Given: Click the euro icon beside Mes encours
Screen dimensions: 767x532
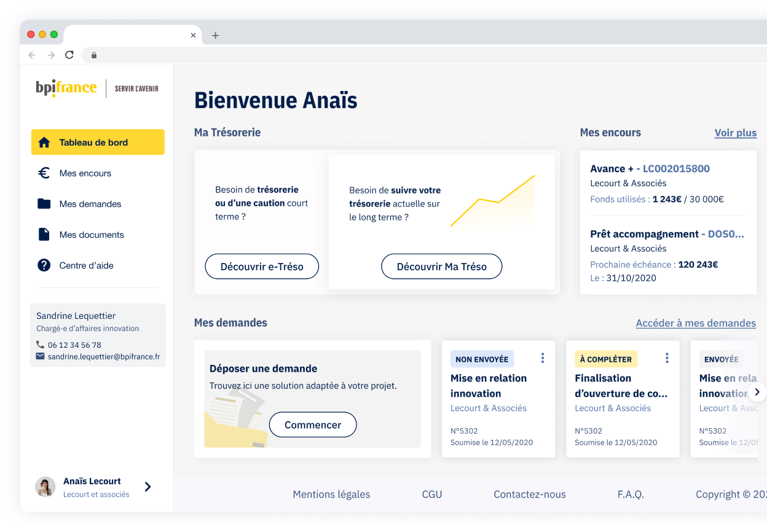Looking at the screenshot, I should pyautogui.click(x=44, y=173).
